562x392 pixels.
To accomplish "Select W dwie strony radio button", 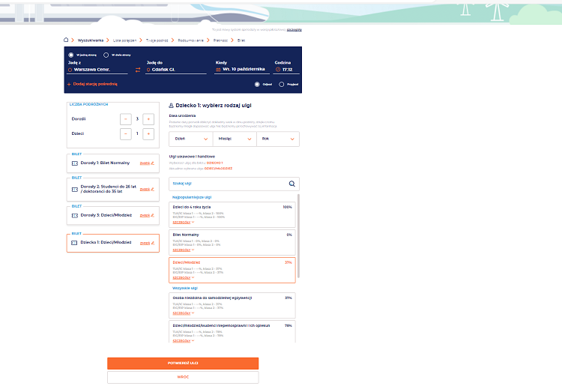I will (x=106, y=55).
